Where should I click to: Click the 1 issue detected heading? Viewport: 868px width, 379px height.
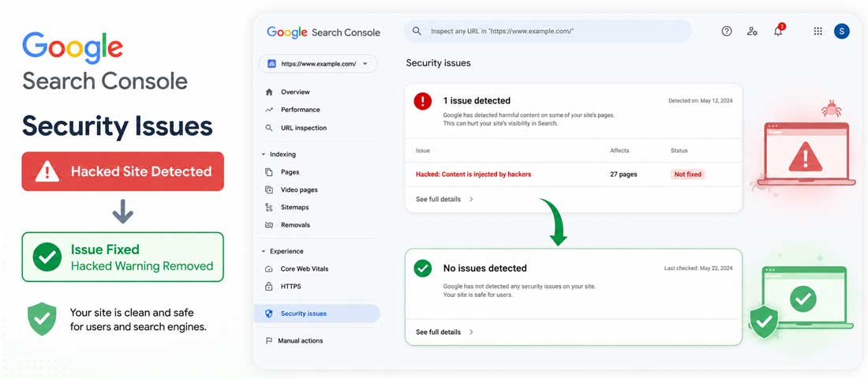tap(477, 101)
